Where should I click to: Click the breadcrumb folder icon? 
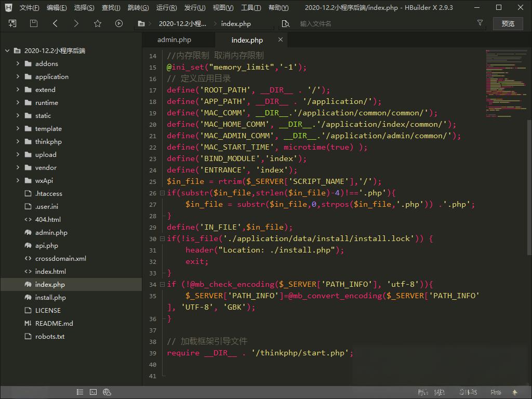(x=141, y=24)
